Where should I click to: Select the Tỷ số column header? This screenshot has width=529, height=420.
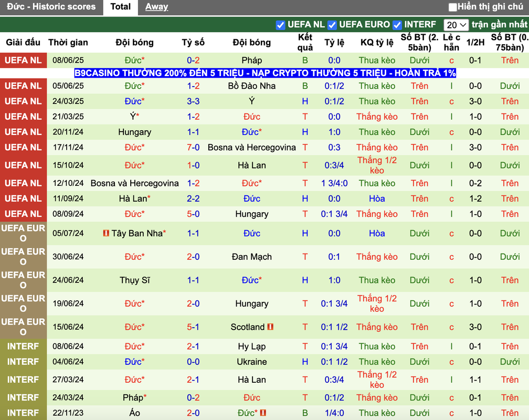point(193,43)
